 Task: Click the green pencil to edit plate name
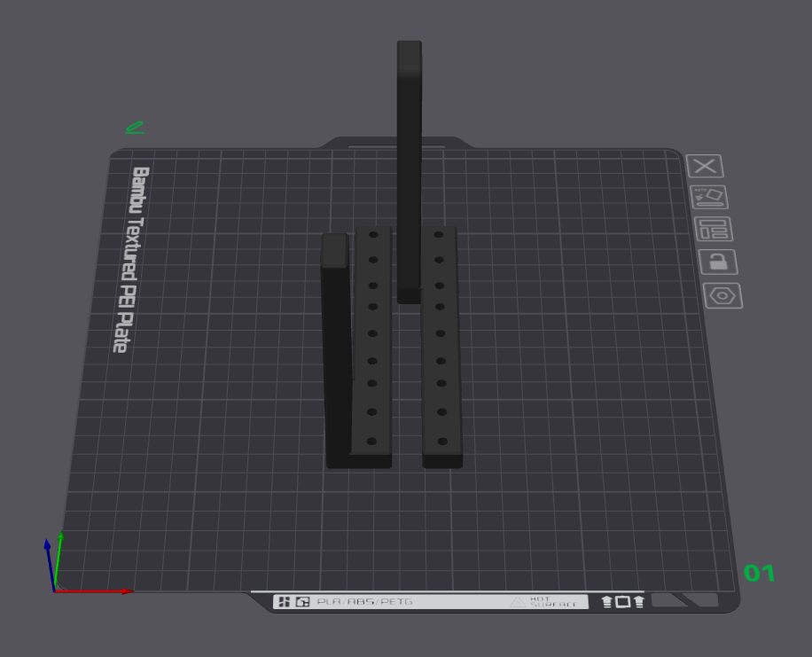pyautogui.click(x=135, y=128)
